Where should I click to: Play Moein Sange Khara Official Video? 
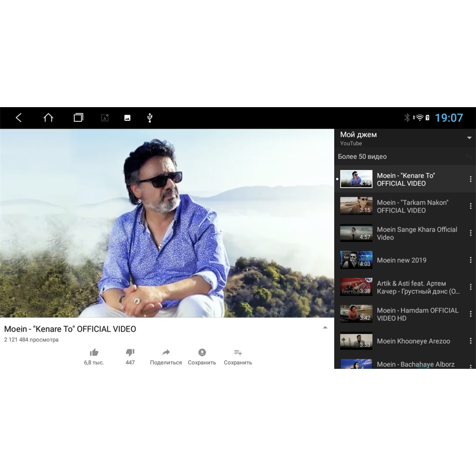coord(405,233)
